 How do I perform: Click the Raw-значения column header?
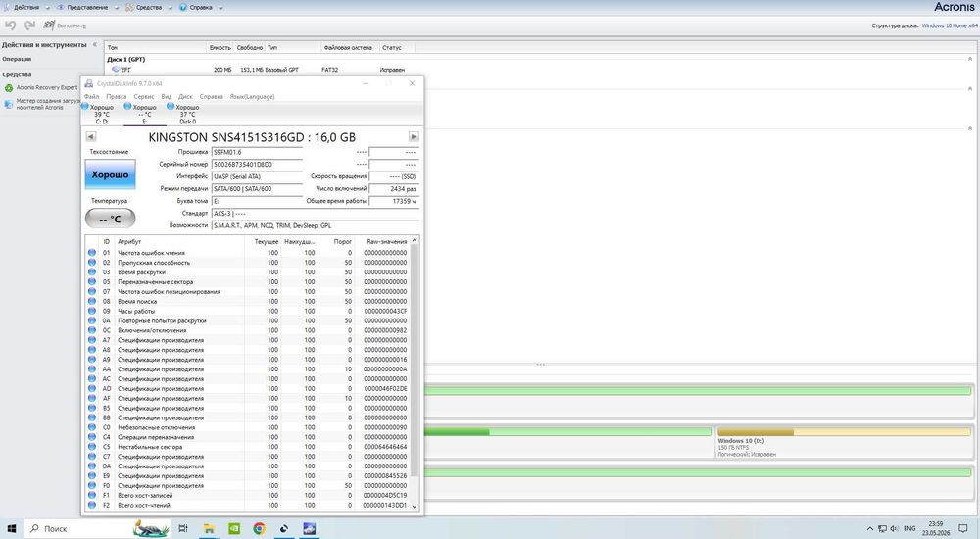pos(382,241)
